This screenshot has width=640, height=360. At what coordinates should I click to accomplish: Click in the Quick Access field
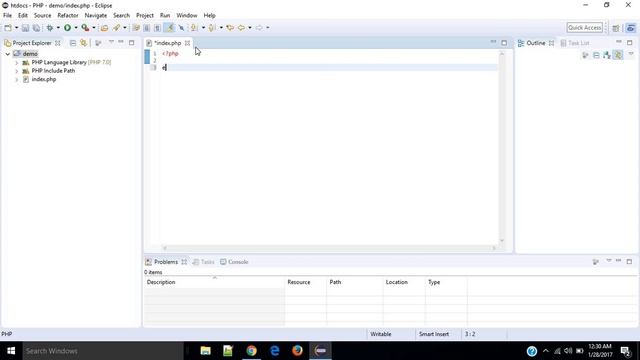coord(584,27)
